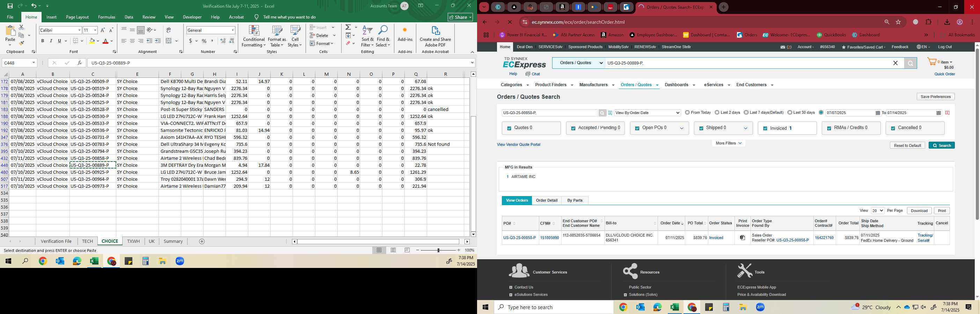This screenshot has height=314, width=980.
Task: Toggle the Accepted / Pending checkbox
Action: point(573,128)
